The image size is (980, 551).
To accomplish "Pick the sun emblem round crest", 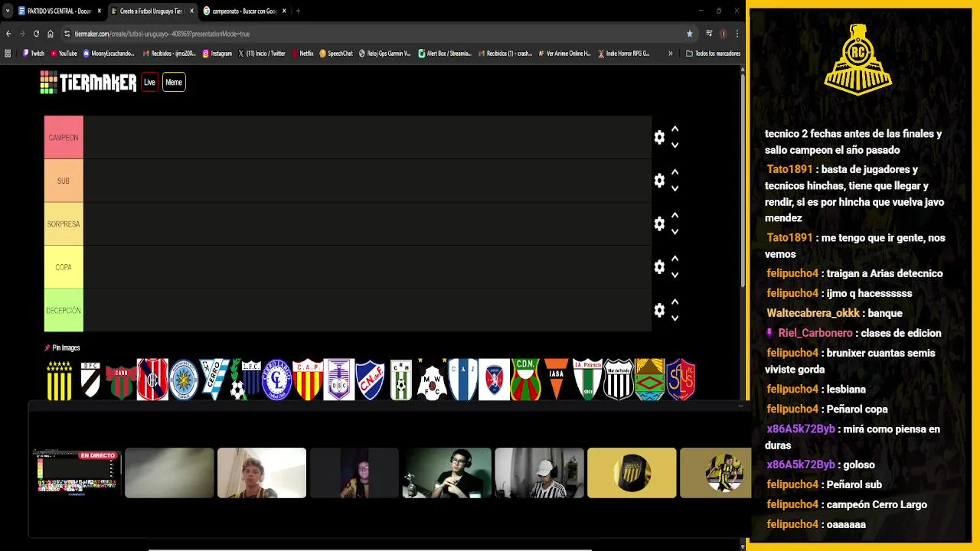I will [184, 380].
